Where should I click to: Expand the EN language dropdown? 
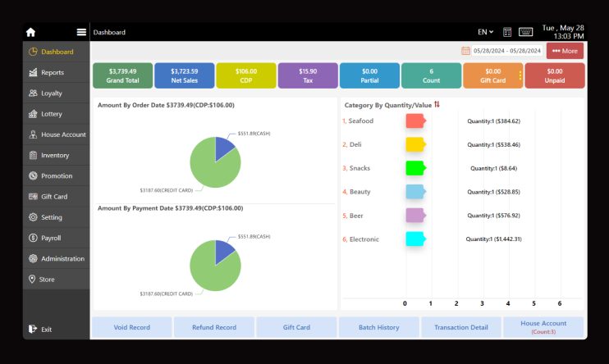(x=485, y=32)
